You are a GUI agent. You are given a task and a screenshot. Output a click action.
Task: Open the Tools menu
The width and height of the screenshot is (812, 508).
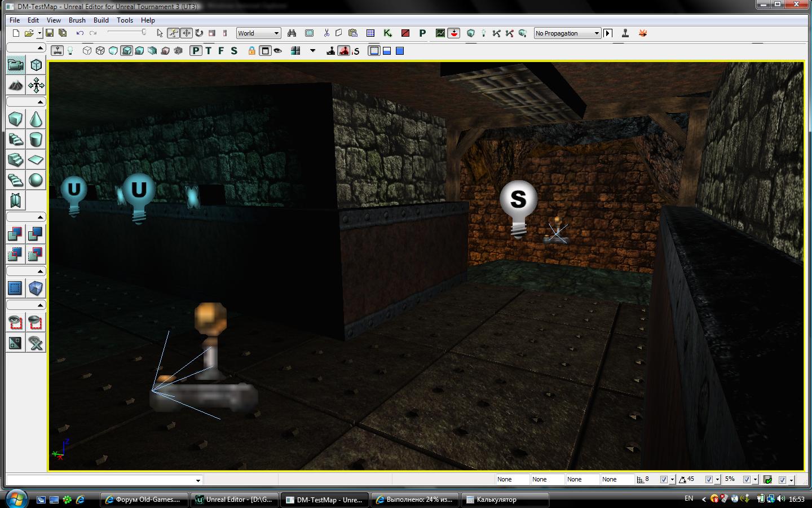(x=125, y=20)
